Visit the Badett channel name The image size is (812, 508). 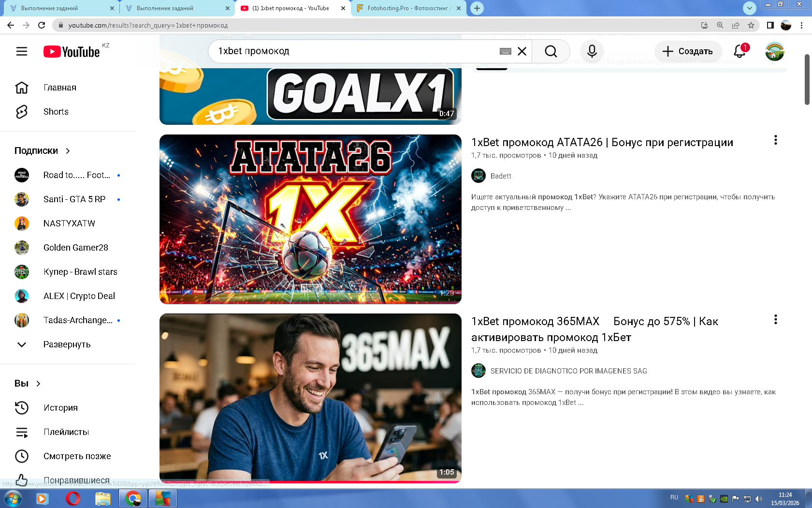tap(501, 176)
